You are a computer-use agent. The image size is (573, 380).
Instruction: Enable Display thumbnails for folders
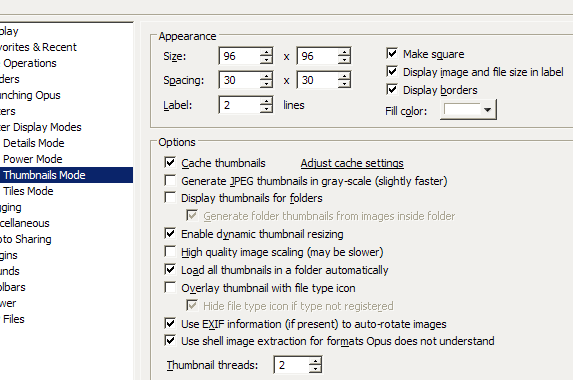(x=170, y=197)
